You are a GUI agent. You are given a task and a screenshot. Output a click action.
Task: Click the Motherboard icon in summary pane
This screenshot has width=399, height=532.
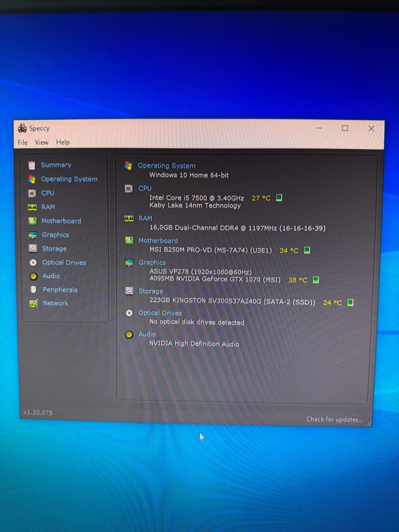[x=129, y=241]
